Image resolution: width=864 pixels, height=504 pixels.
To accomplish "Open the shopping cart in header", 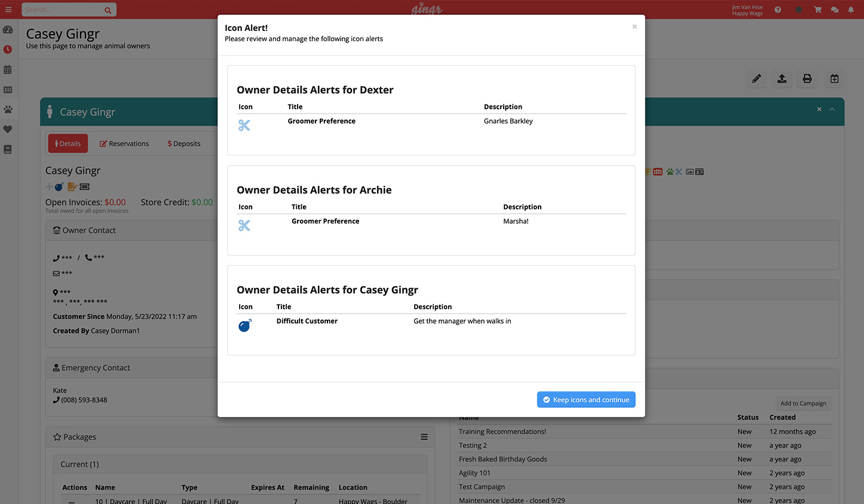I will pos(817,10).
